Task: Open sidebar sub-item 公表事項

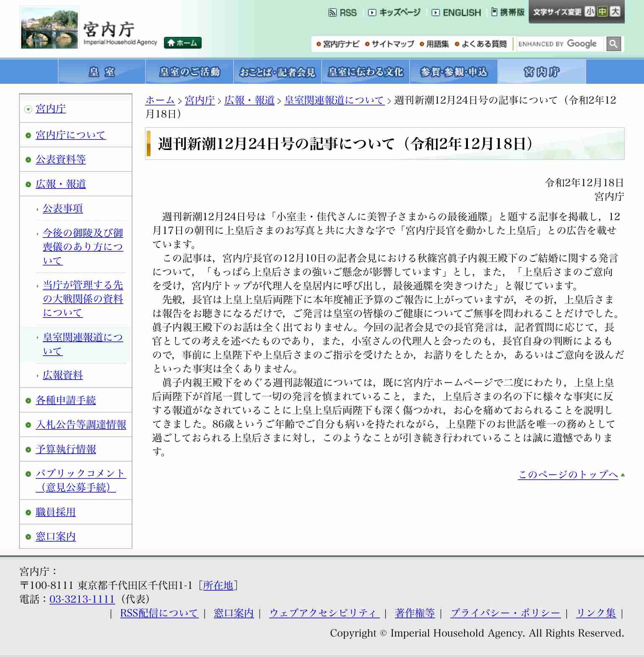Action: tap(63, 208)
